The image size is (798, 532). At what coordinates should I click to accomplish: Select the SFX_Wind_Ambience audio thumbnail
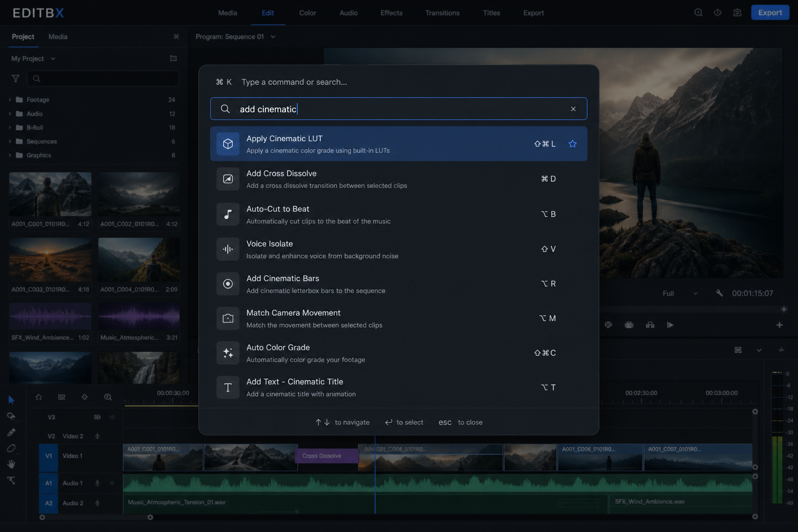point(50,316)
